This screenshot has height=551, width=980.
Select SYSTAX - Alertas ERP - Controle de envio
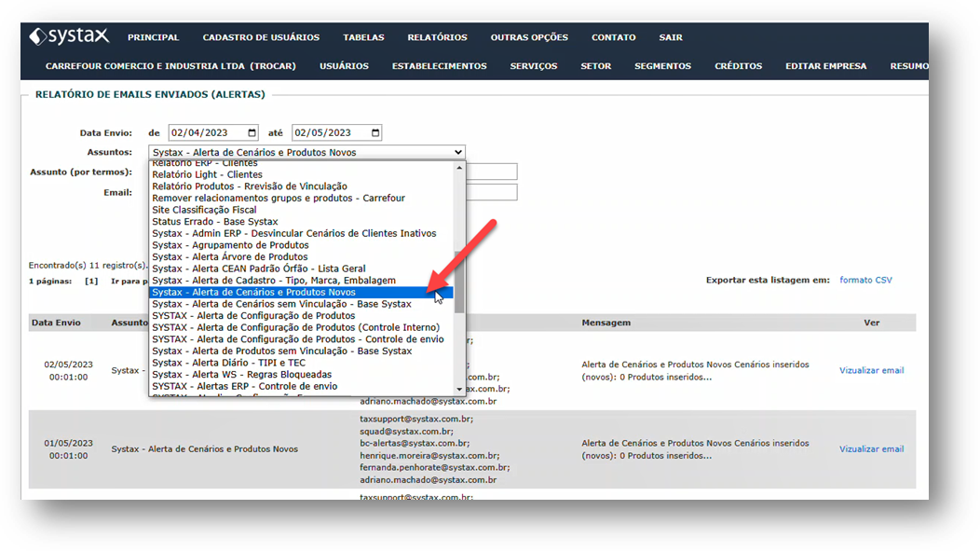tap(302, 387)
